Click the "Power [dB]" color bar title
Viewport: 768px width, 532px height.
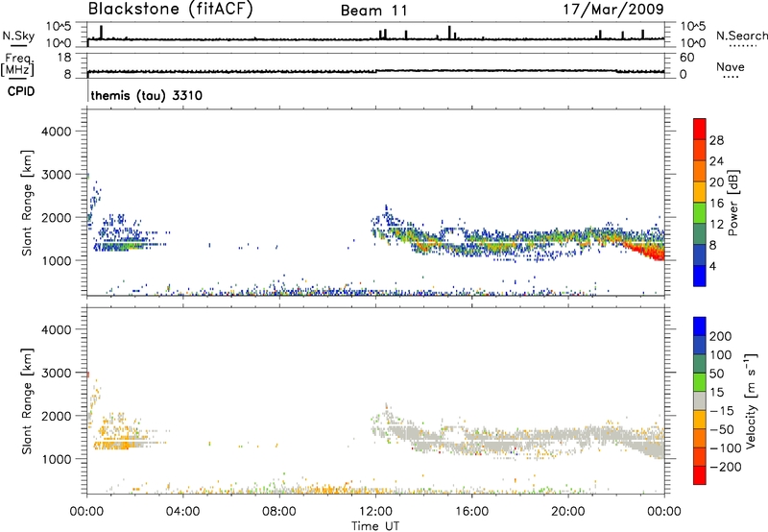732,203
